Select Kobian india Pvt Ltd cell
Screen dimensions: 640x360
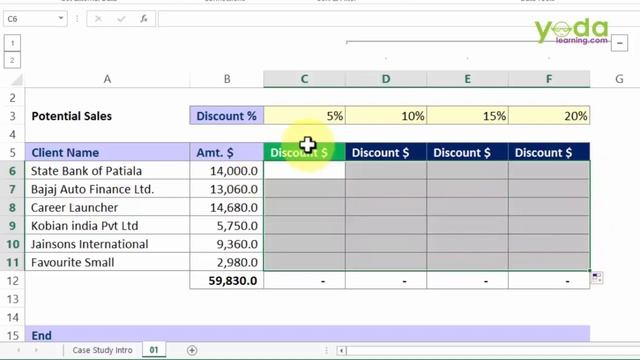pos(107,226)
